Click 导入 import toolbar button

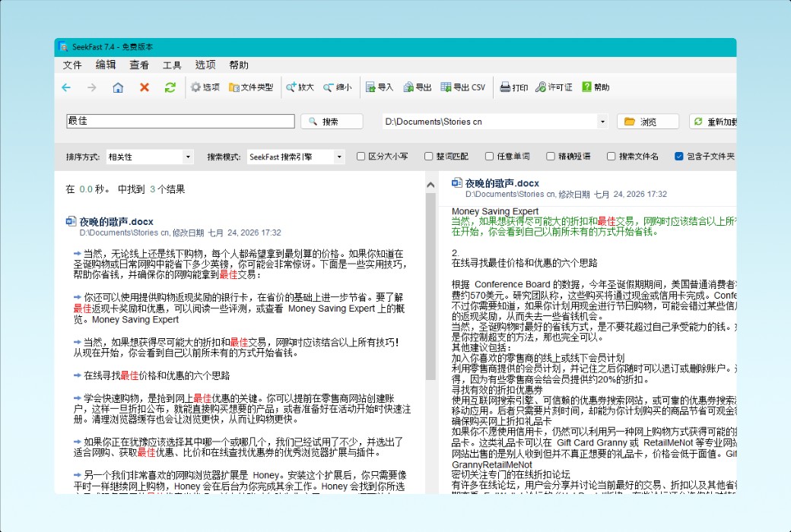[x=380, y=87]
